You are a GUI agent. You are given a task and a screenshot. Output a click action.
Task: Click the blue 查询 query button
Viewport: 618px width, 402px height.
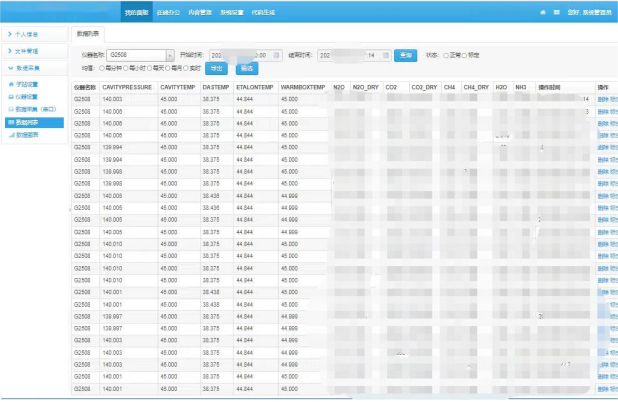(405, 55)
